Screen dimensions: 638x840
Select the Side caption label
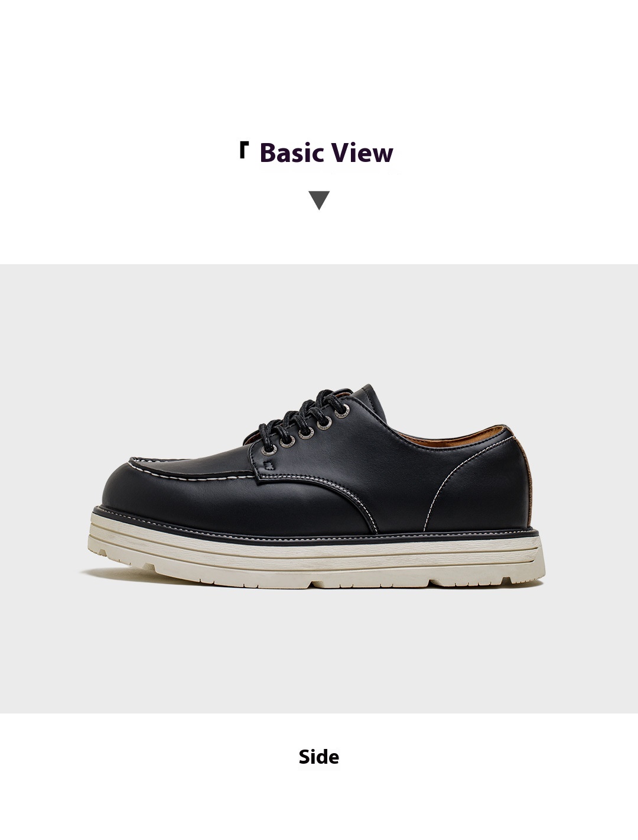coord(319,757)
